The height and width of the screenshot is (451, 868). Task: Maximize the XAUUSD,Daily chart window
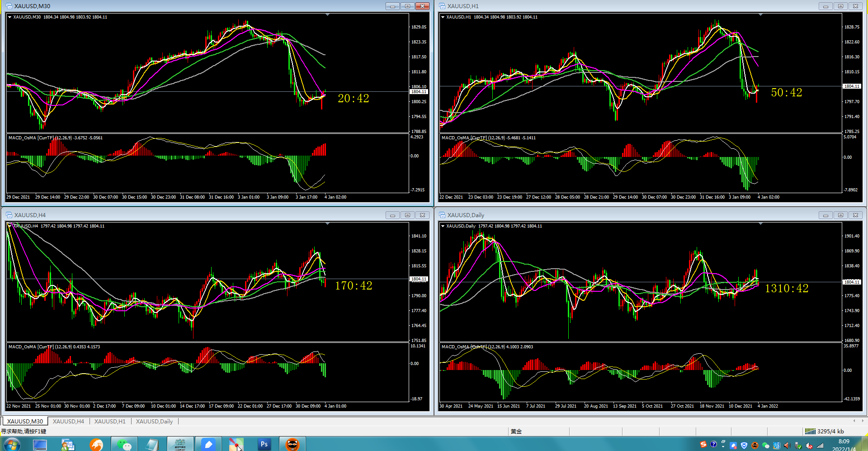(x=840, y=215)
